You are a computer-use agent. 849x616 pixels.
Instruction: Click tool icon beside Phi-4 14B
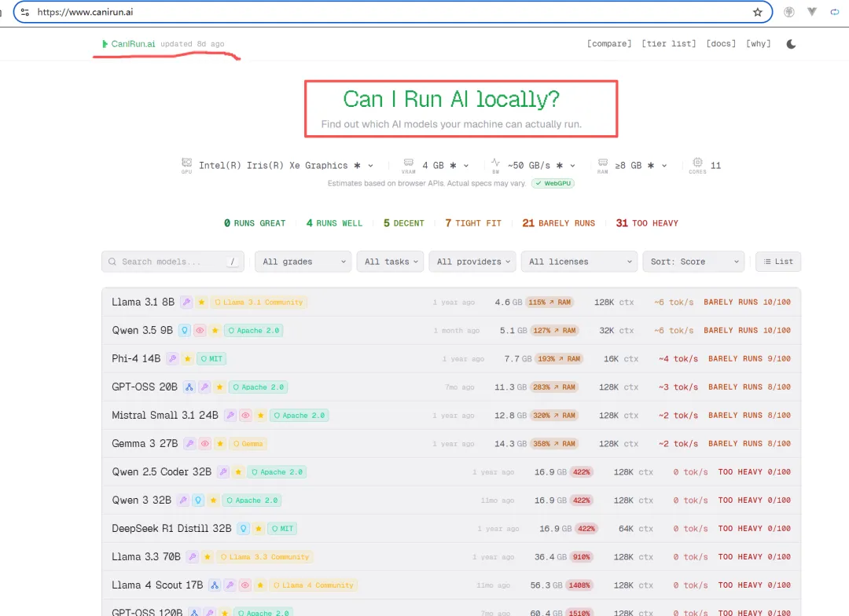coord(172,358)
